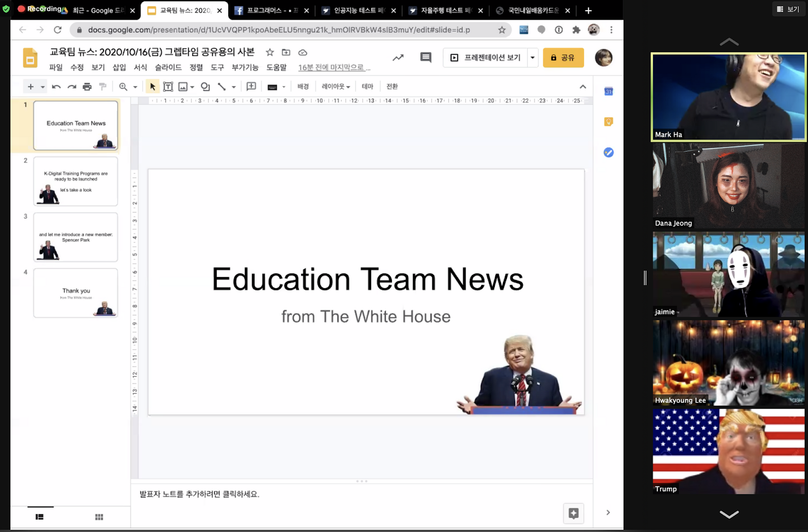
Task: Open input tools dropdown arrow
Action: (x=284, y=87)
